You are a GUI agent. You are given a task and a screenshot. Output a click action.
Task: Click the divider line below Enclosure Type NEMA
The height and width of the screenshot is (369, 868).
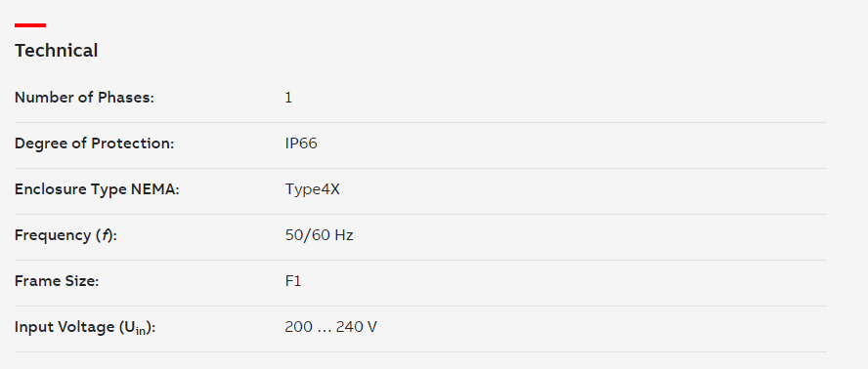(x=420, y=214)
